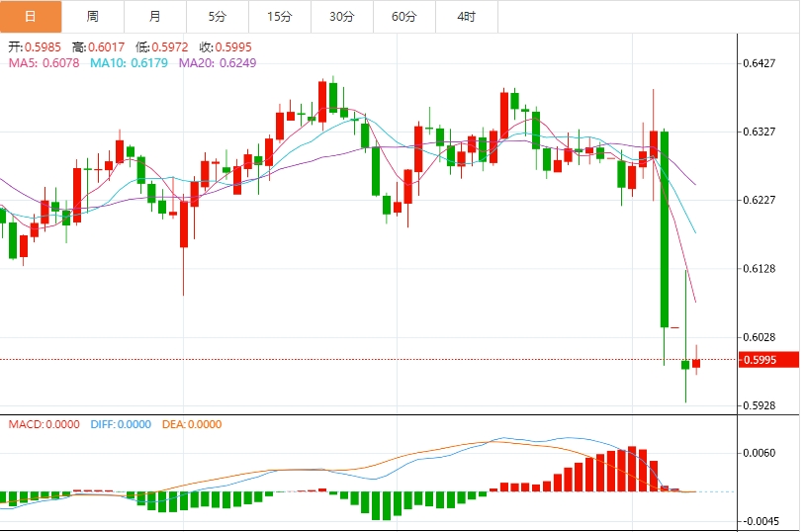Click the 收:0.5995 close price value
Viewport: 806px width, 532px height.
[225, 47]
